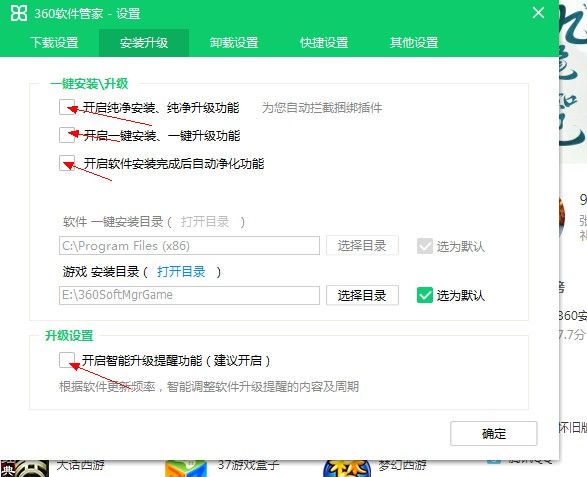Enable 开启智能升级提醒功能 checkbox
587x477 pixels.
(x=67, y=360)
